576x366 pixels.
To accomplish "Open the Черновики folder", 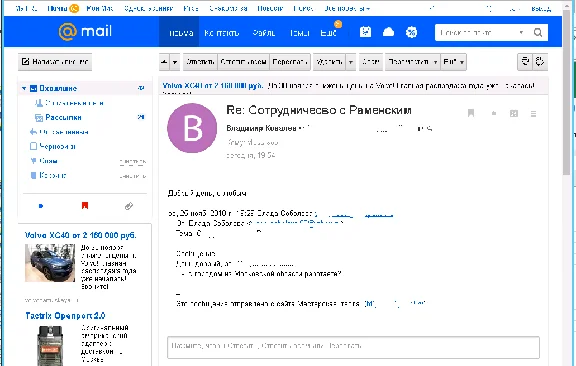I will 57,146.
